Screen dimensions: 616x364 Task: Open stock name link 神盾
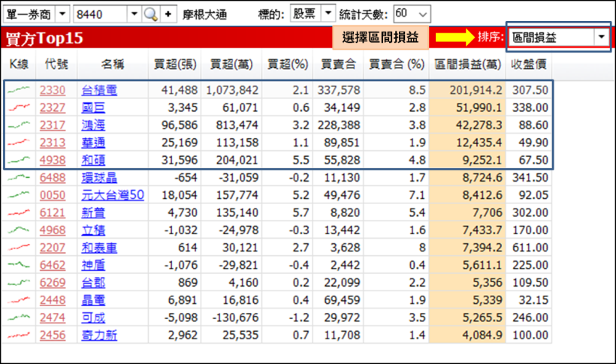pos(93,266)
